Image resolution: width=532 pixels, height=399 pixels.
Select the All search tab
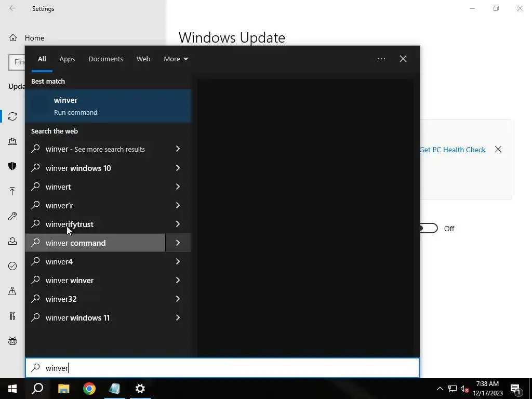tap(42, 59)
